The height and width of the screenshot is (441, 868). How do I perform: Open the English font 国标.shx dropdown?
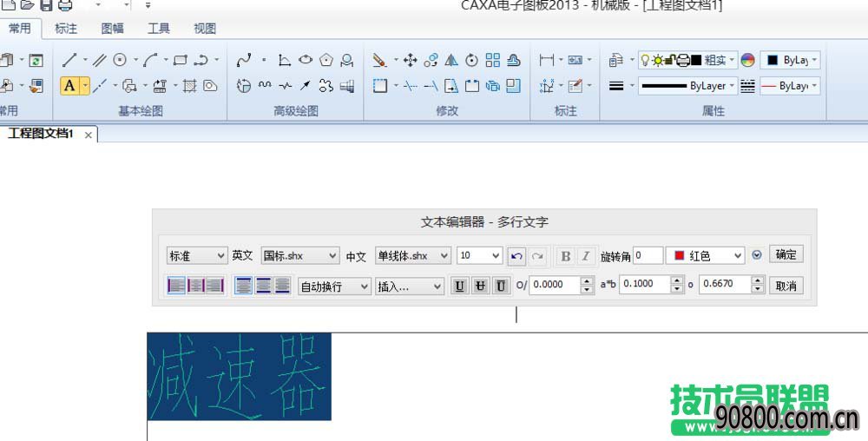coord(299,255)
